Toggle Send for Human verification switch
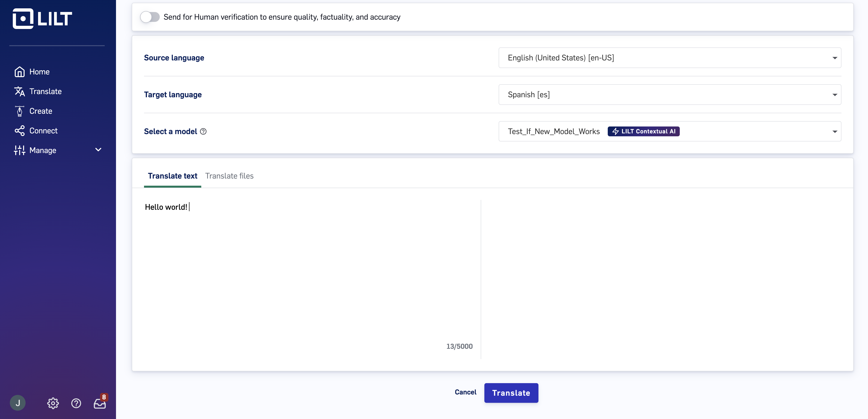Image resolution: width=868 pixels, height=419 pixels. 150,17
